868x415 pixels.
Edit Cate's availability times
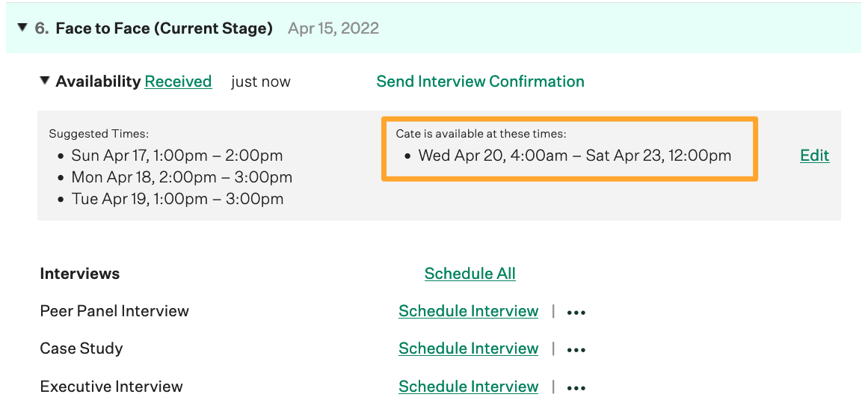pos(814,156)
